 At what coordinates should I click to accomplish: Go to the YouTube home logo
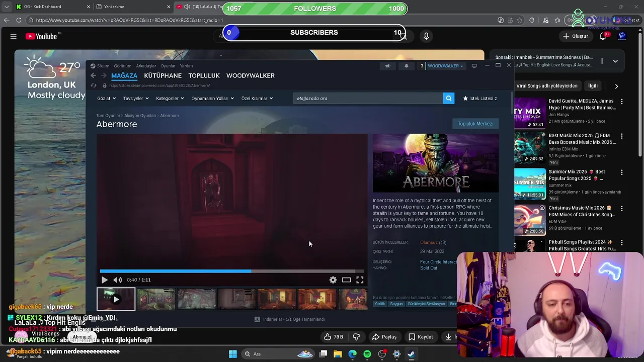41,36
